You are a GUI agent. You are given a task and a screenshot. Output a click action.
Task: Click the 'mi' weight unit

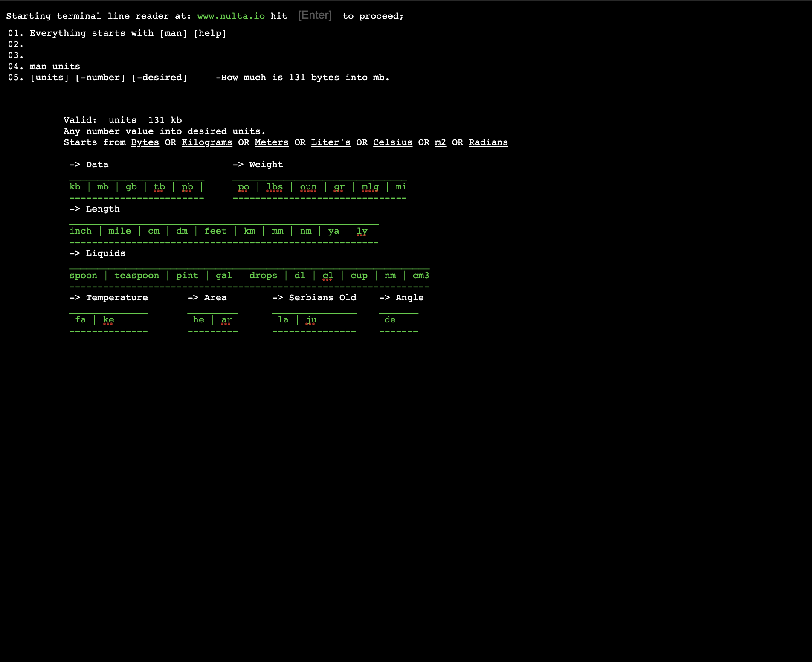(x=401, y=187)
